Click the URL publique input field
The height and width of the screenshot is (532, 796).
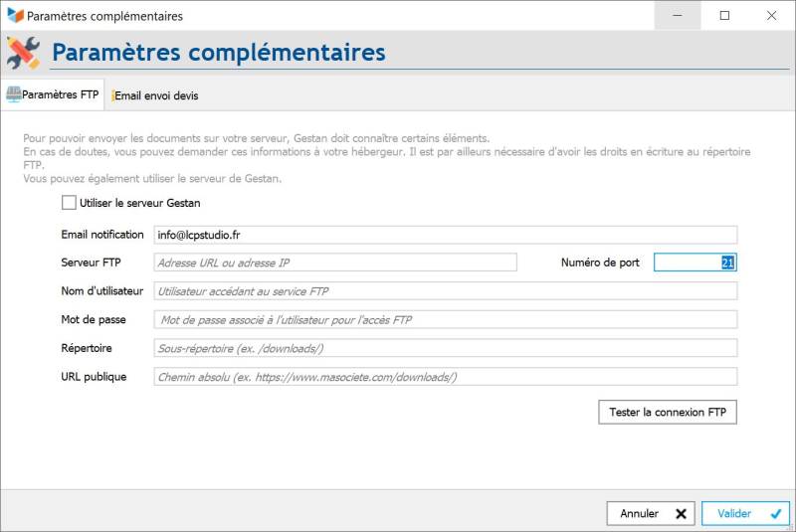tap(445, 377)
